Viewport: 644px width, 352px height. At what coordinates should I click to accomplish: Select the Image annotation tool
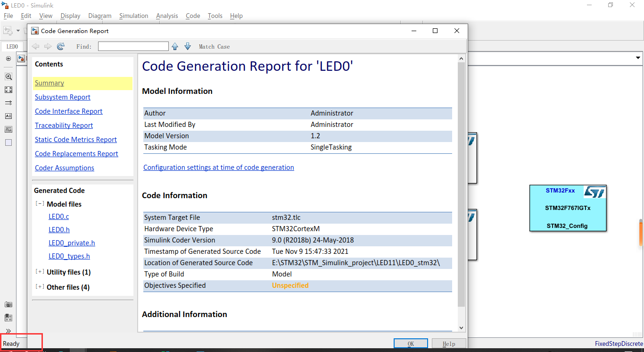[8, 129]
